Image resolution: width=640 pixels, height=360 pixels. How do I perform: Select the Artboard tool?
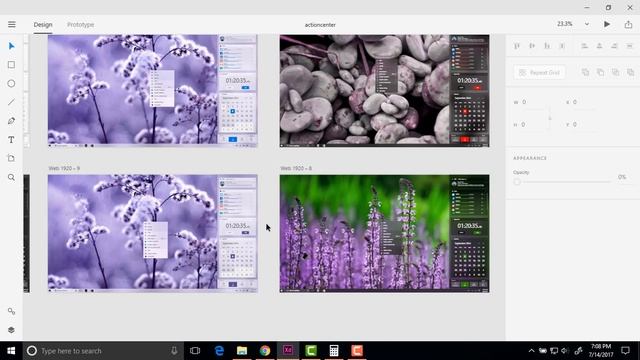pyautogui.click(x=11, y=158)
